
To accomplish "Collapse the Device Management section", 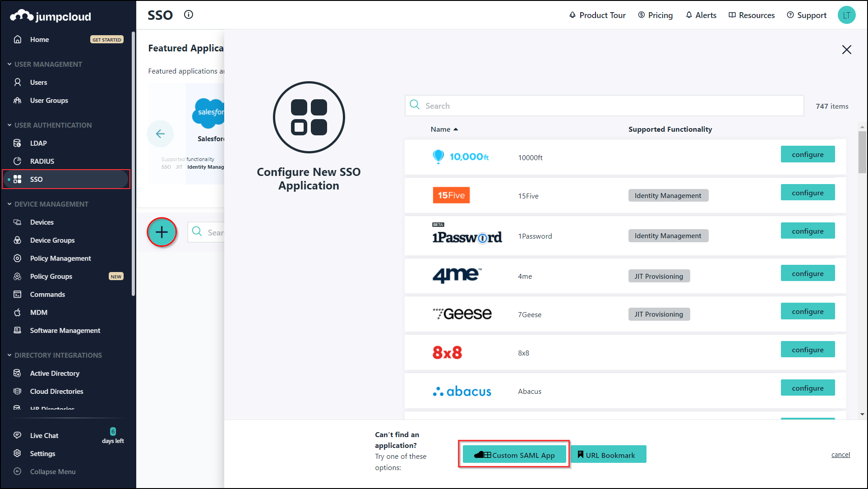I will (x=9, y=204).
